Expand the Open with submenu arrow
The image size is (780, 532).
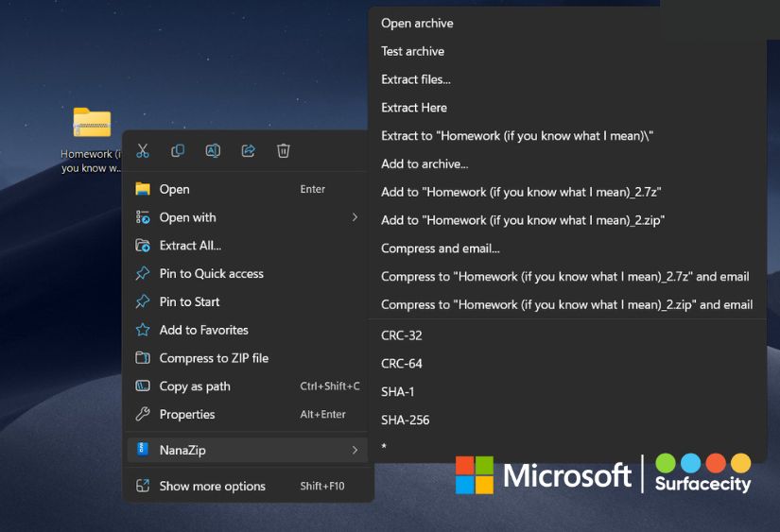point(355,217)
